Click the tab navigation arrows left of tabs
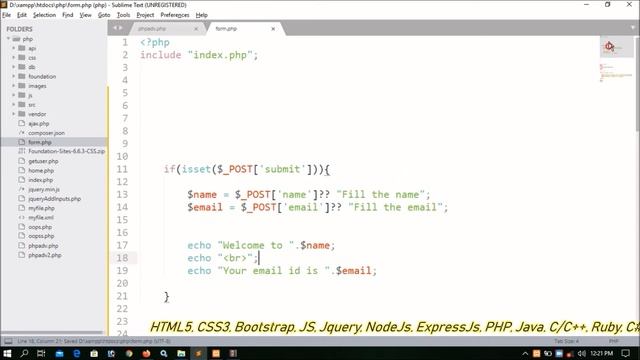640x360 pixels. 118,28
